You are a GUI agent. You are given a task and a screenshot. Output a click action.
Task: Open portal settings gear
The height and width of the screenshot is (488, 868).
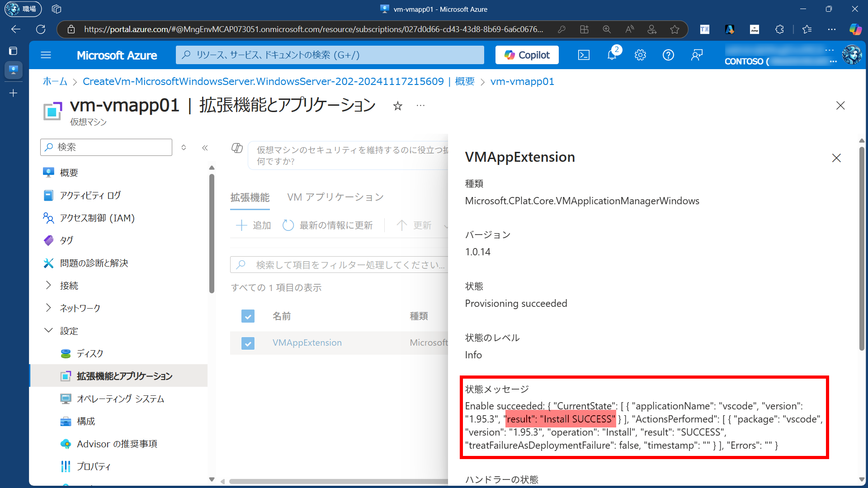pyautogui.click(x=640, y=55)
